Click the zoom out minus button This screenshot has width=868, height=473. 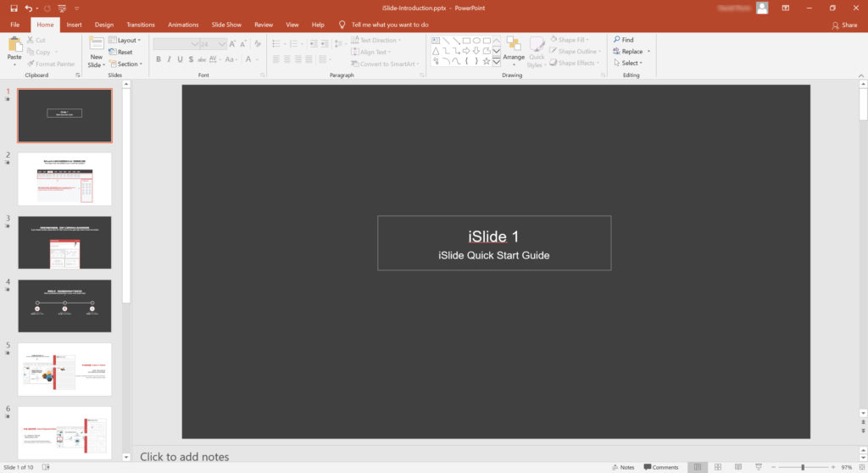coord(773,467)
